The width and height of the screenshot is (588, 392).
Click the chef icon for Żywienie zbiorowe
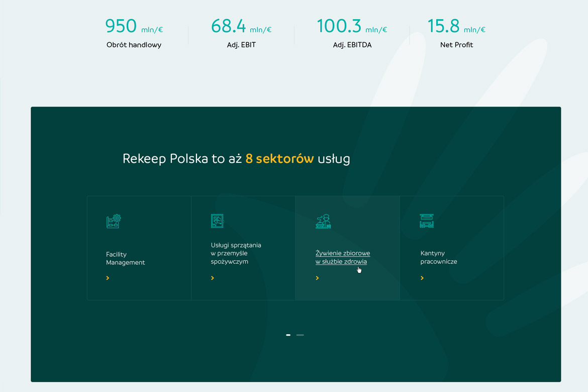323,221
